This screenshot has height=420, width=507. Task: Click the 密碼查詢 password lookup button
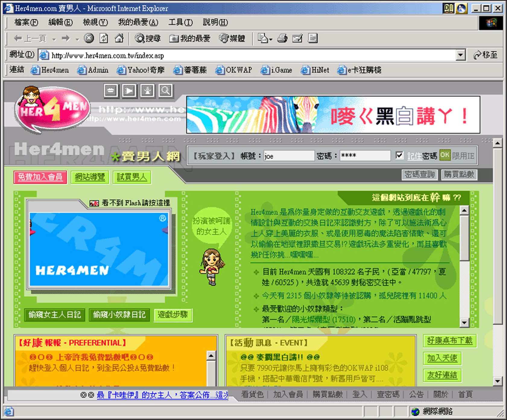pos(420,174)
